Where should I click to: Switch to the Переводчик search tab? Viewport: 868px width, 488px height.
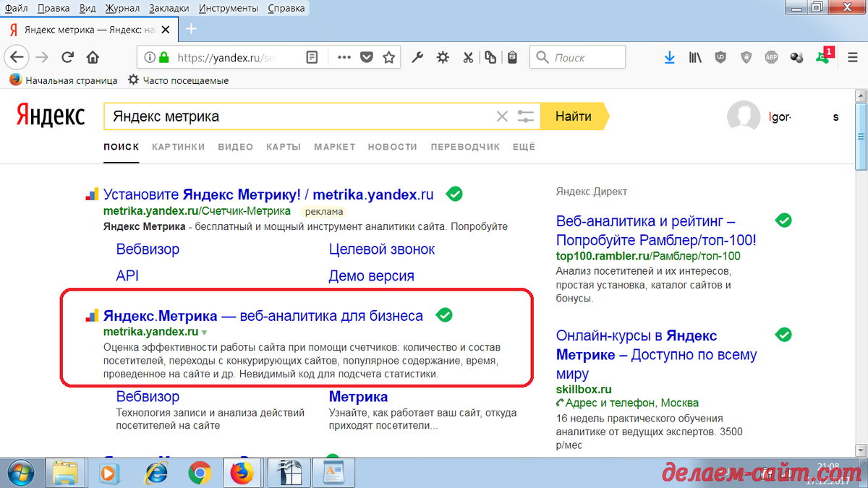465,147
